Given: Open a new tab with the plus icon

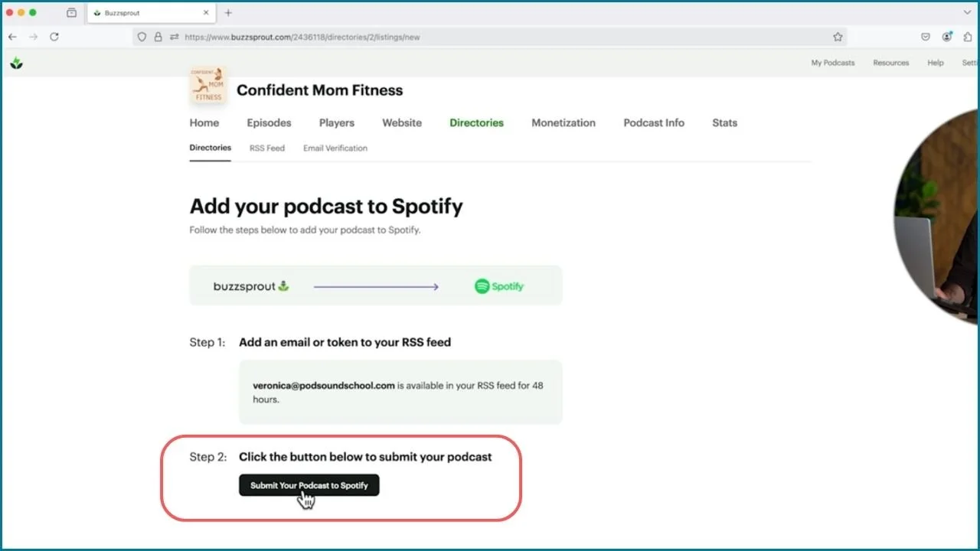Looking at the screenshot, I should (x=228, y=13).
